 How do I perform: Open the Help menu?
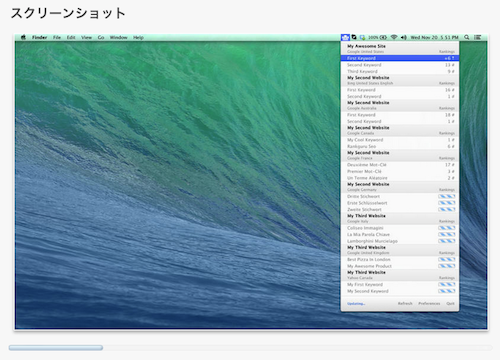point(138,37)
